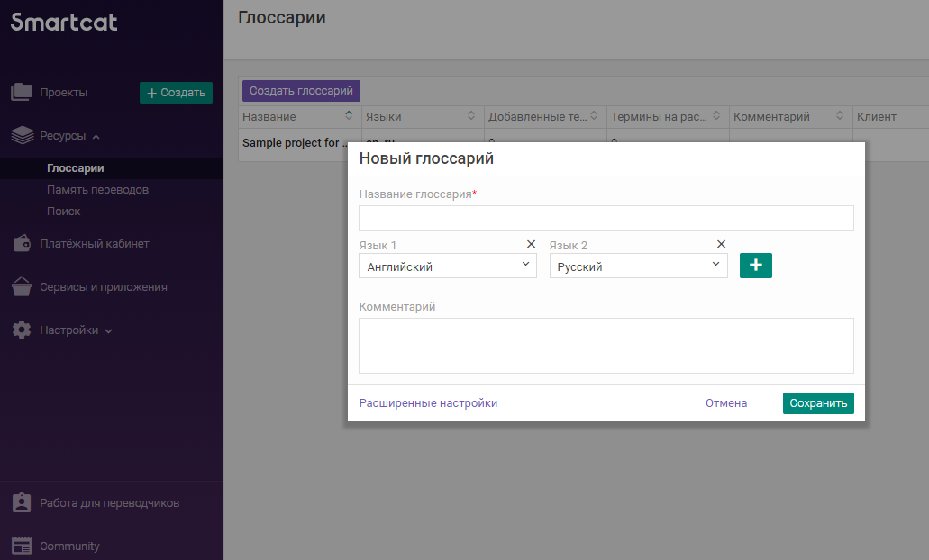Click the Работа для переводчиков icon
The height and width of the screenshot is (560, 929).
(20, 502)
